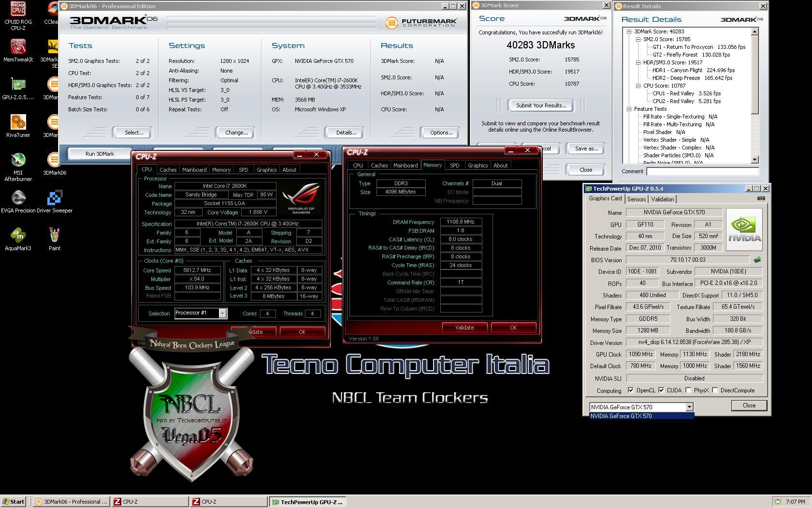This screenshot has width=812, height=508.
Task: Switch to the Sensors tab in GPU-Z
Action: (637, 199)
